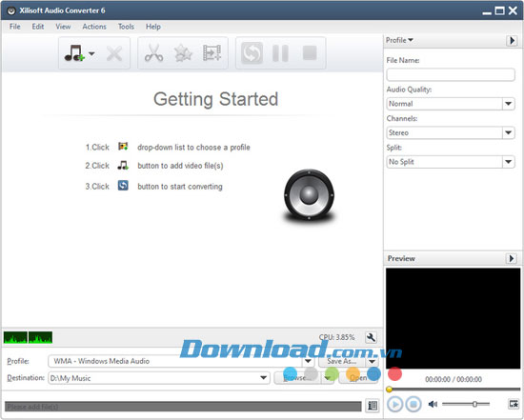
Task: Click the Pause toolbar icon
Action: coord(280,53)
